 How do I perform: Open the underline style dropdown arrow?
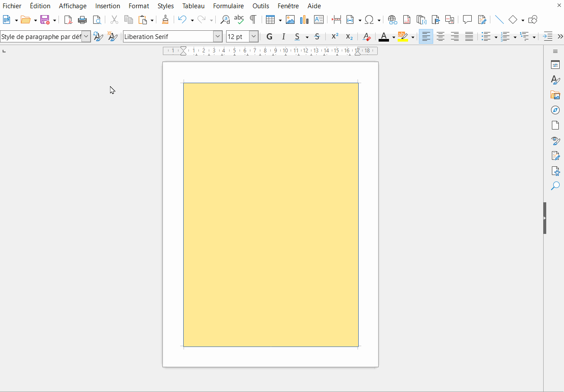307,37
